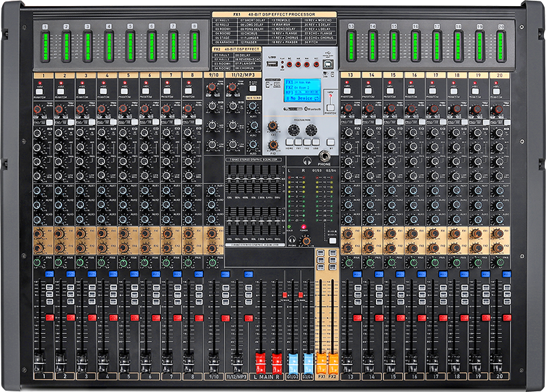Toggle the red PFL button on channel 20
The image size is (546, 392).
pyautogui.click(x=506, y=318)
